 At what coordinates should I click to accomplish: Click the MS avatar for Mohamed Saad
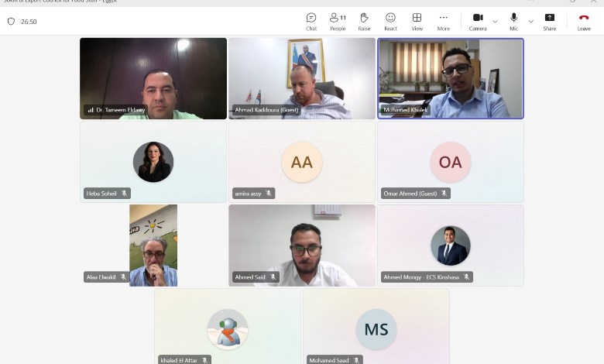(x=376, y=329)
